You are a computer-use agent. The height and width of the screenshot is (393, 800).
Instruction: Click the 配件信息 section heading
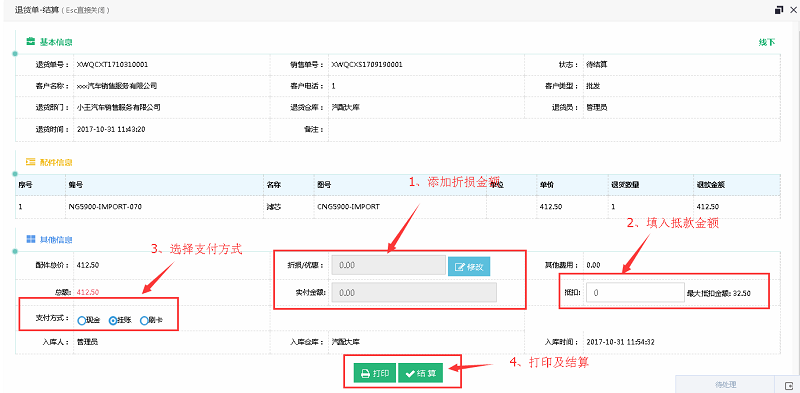point(56,162)
